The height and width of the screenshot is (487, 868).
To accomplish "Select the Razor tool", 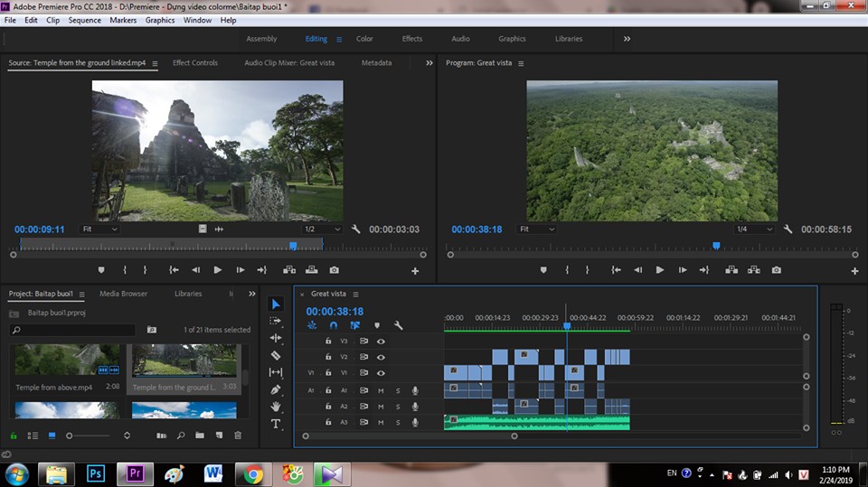I will (x=276, y=355).
